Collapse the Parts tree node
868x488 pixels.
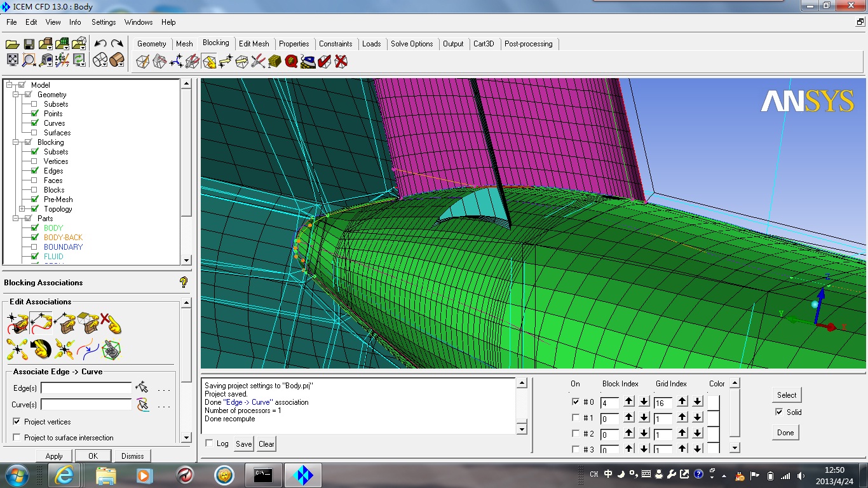click(x=15, y=219)
